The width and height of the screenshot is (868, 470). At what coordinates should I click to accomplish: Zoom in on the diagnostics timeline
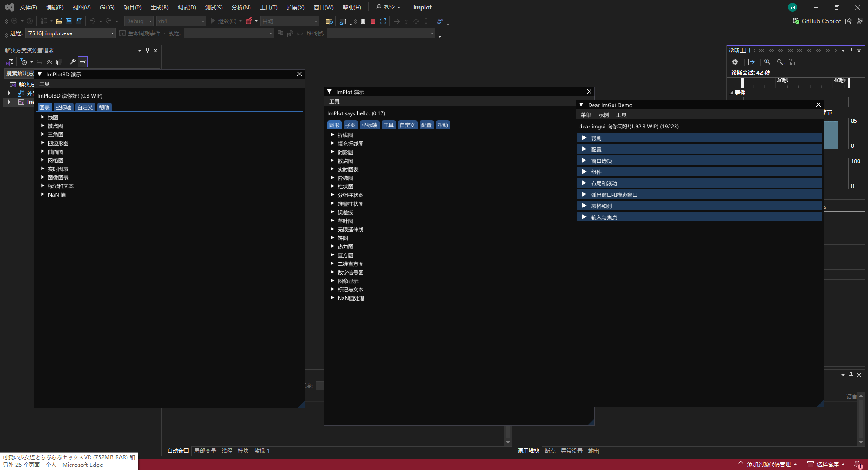767,62
